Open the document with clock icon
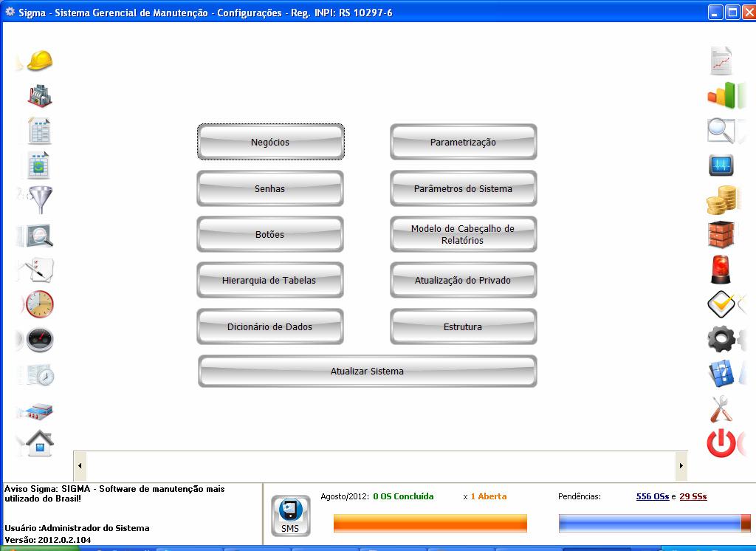Image resolution: width=756 pixels, height=551 pixels. (x=41, y=375)
